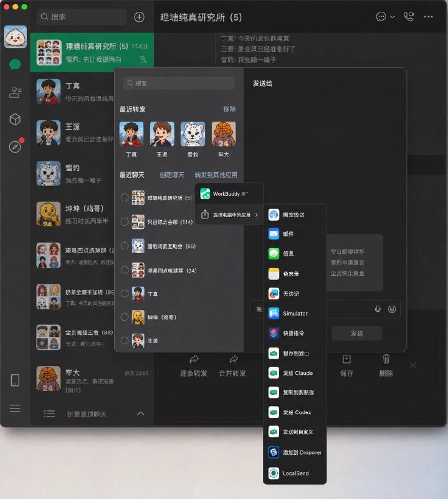Tick the radio for 王源 in recent chats
The width and height of the screenshot is (448, 499).
point(125,341)
